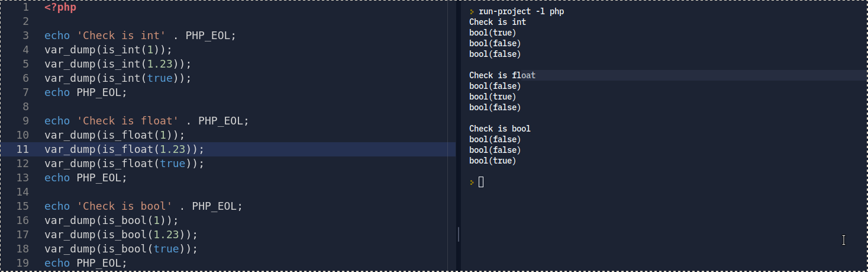Screen dimensions: 868x272
Task: Click the split pane divider handle
Action: click(x=459, y=234)
